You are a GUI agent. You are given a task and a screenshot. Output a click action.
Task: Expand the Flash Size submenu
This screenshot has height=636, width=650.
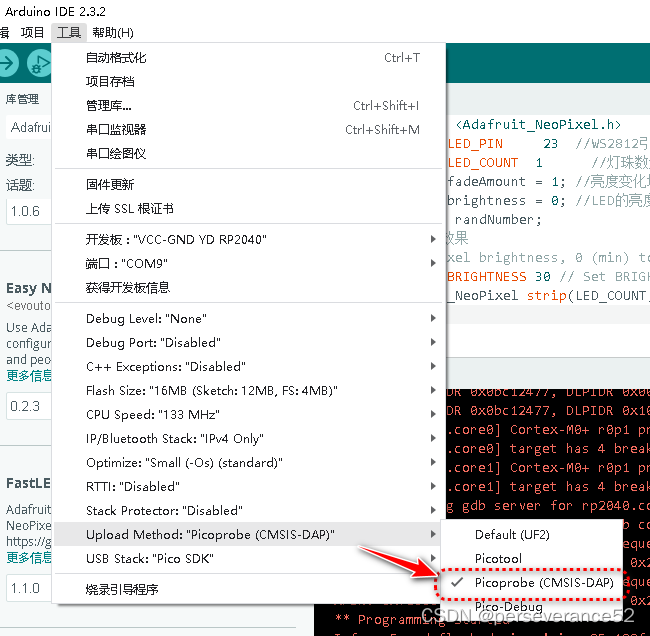(250, 391)
